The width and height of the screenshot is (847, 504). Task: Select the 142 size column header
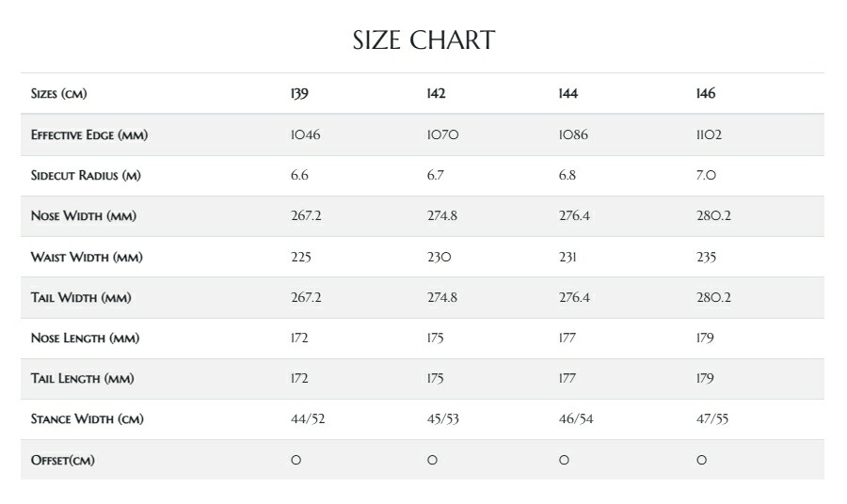pyautogui.click(x=436, y=94)
